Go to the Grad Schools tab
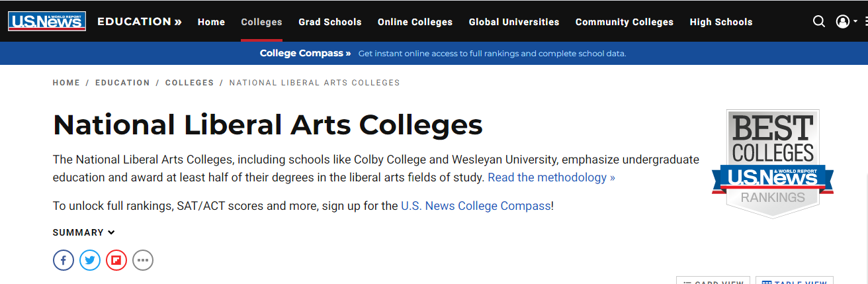This screenshot has height=284, width=868. point(330,22)
